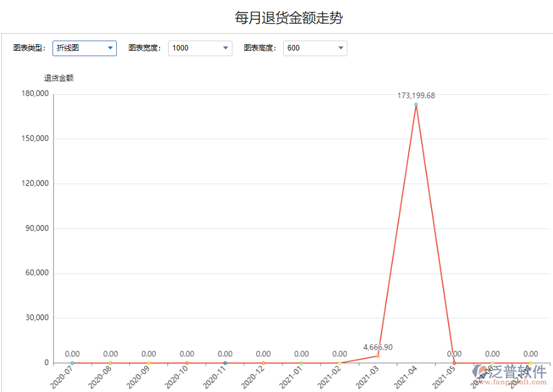Click the green 2021-06 marker
Screen dimensions: 553x392
point(492,362)
